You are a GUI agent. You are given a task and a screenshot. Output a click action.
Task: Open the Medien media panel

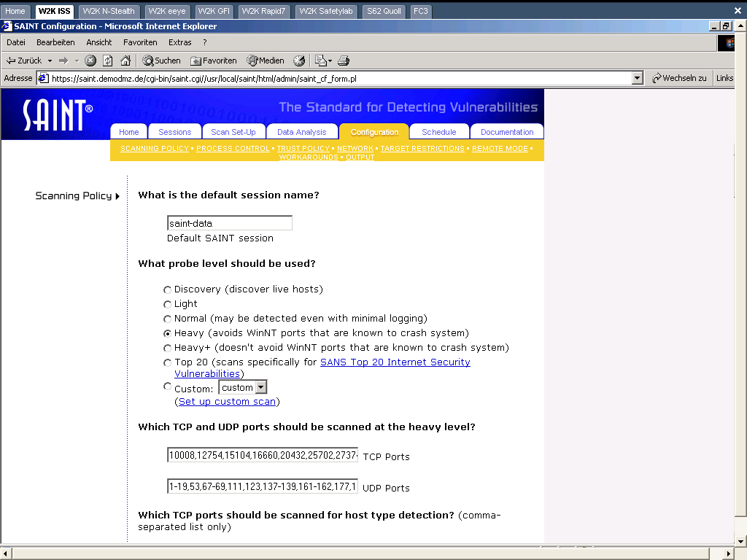266,61
